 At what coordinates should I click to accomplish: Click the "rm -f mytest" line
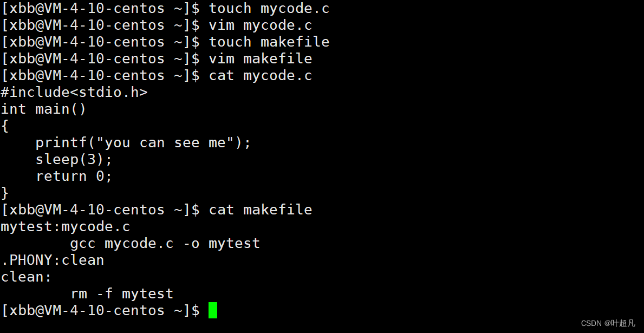click(121, 294)
